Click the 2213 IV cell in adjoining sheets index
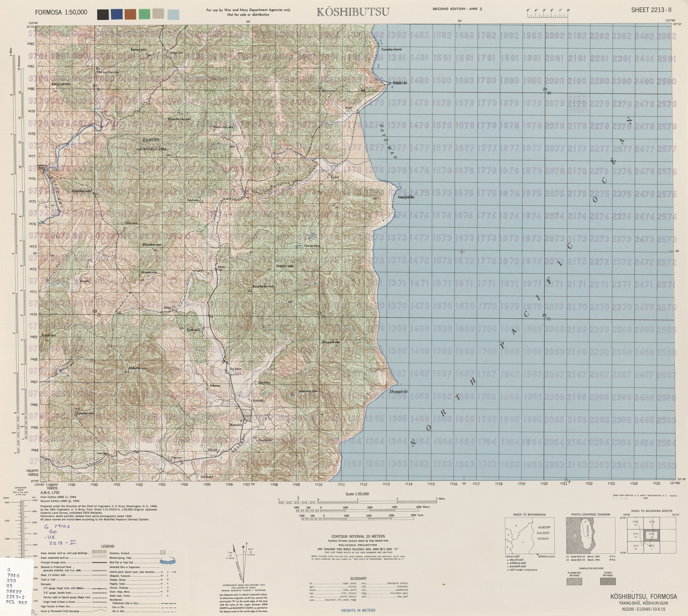The width and height of the screenshot is (688, 616). tap(636, 523)
